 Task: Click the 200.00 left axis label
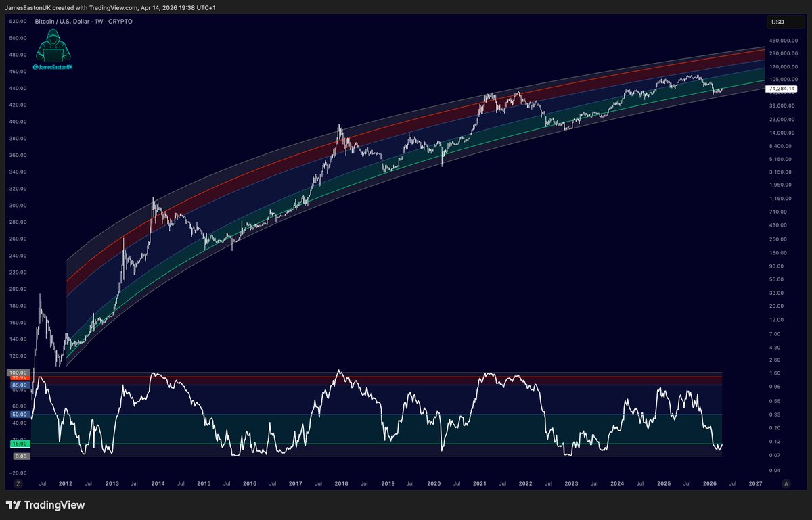click(18, 289)
